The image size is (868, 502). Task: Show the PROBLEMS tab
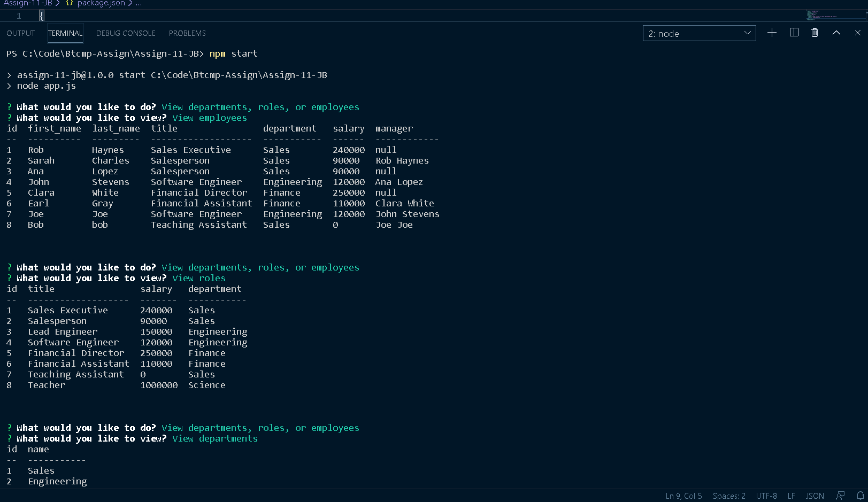pyautogui.click(x=187, y=33)
